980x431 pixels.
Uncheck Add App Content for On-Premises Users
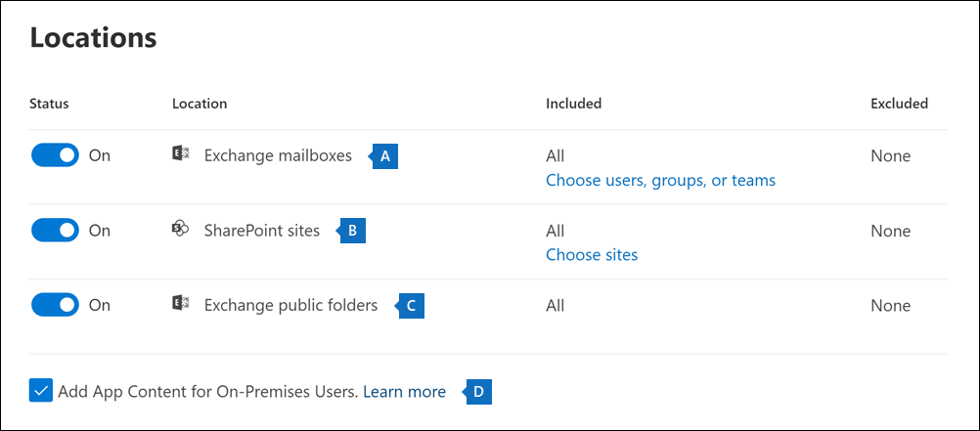click(41, 391)
